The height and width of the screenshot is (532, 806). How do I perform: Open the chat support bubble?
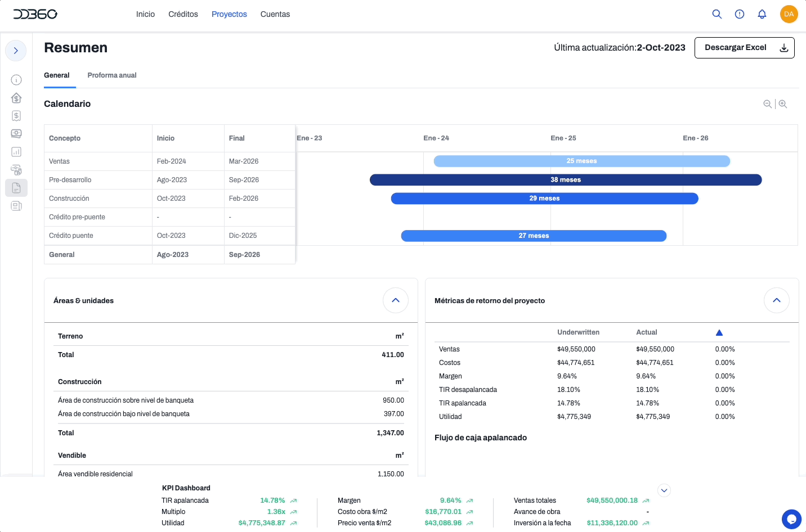click(x=791, y=519)
